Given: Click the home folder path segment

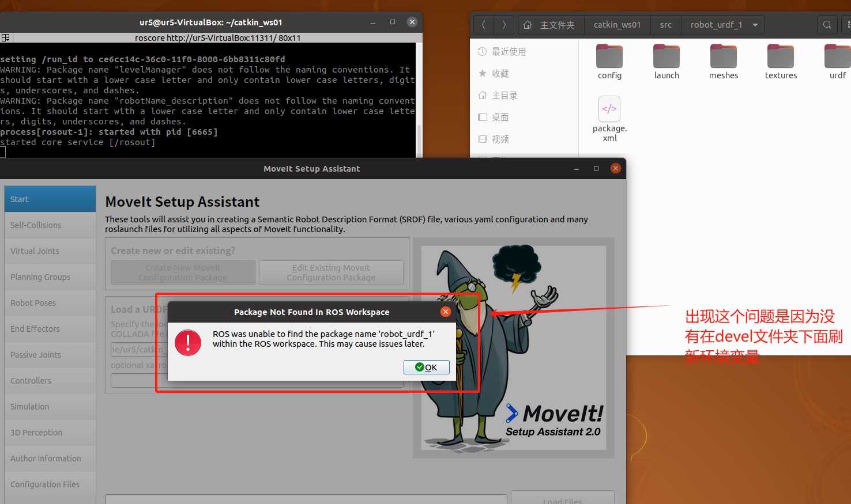Looking at the screenshot, I should [x=551, y=25].
